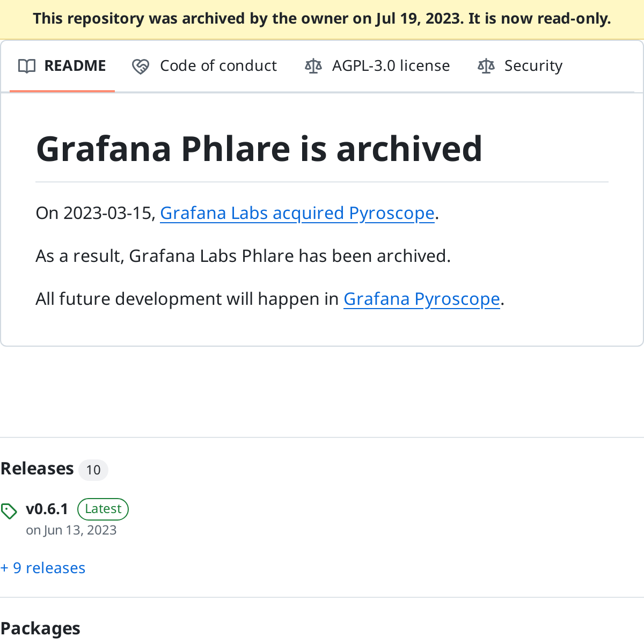Screen dimensions: 644x644
Task: Click the green Latest badge
Action: pyautogui.click(x=103, y=509)
